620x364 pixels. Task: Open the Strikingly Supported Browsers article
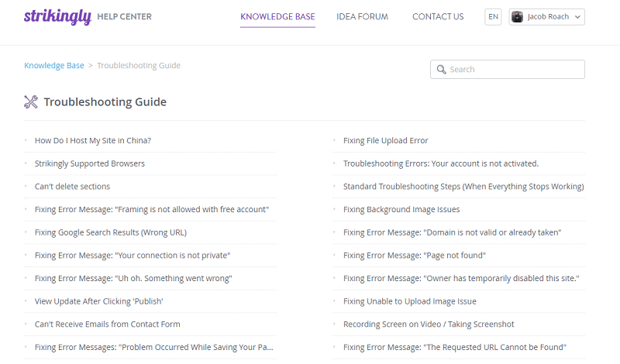click(90, 163)
